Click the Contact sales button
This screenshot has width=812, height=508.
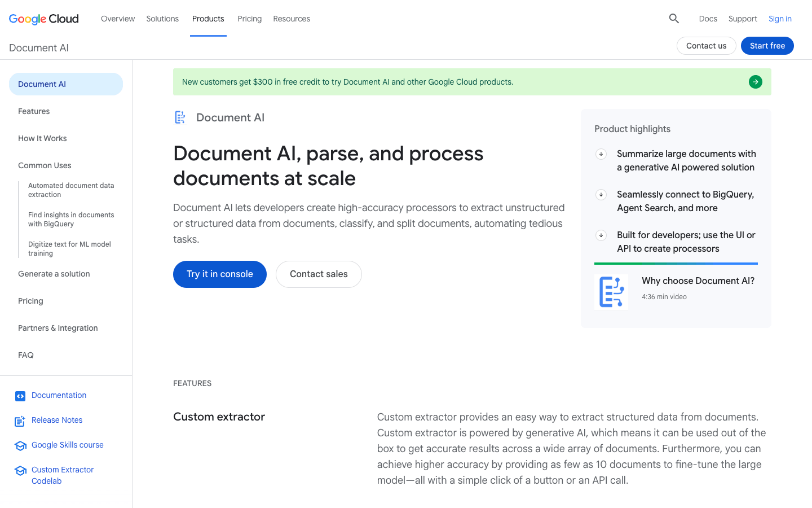coord(319,274)
